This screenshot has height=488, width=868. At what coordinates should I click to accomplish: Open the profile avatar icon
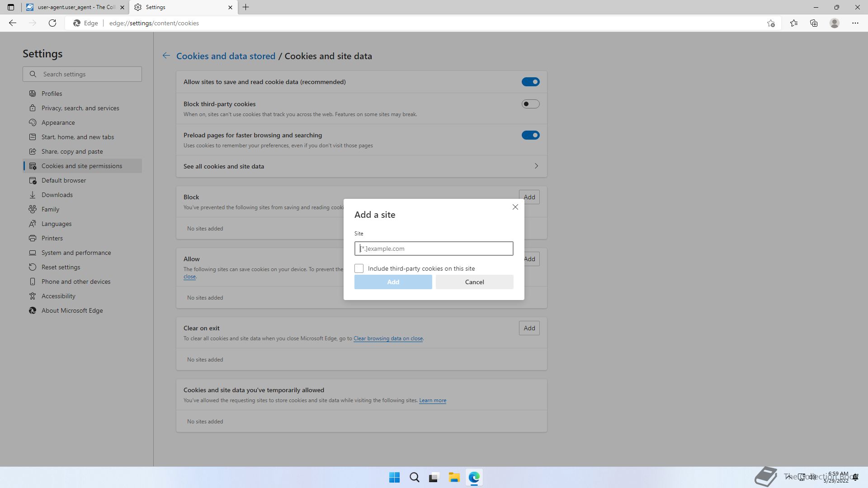click(835, 23)
